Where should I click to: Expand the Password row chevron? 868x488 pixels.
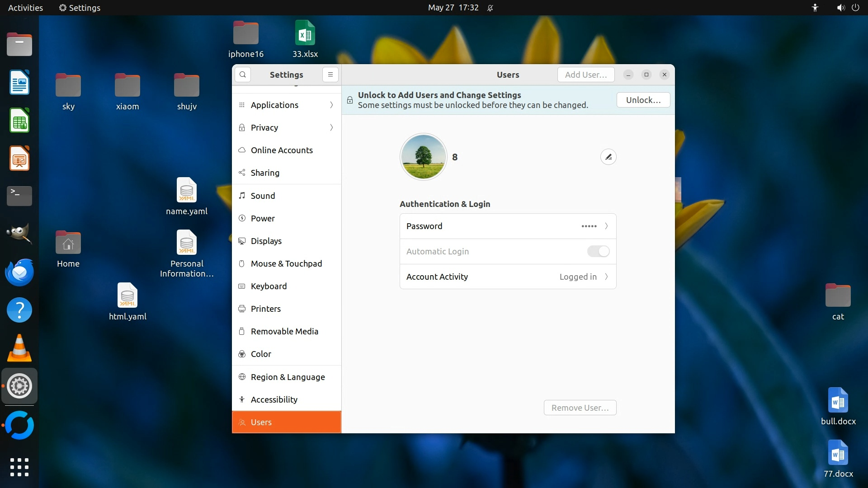tap(606, 226)
